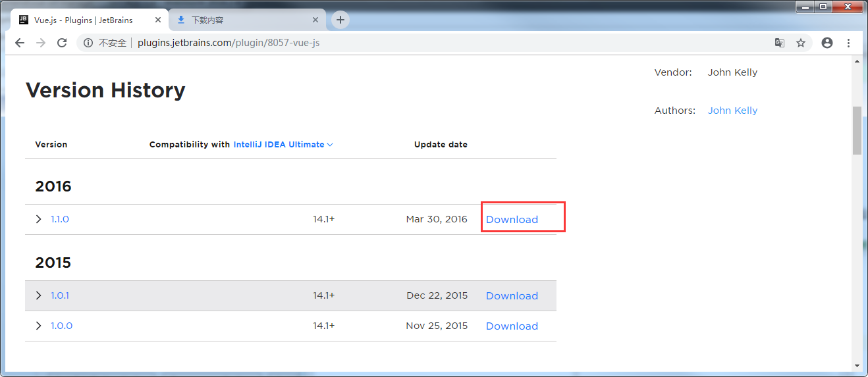
Task: Close the Vue.js Plugins tab
Action: coord(158,20)
